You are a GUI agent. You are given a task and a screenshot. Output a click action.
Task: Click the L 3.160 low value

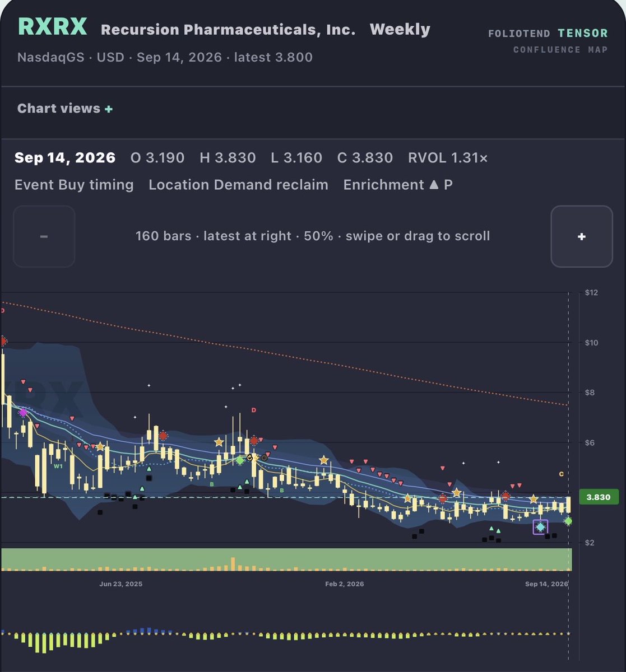tap(296, 158)
